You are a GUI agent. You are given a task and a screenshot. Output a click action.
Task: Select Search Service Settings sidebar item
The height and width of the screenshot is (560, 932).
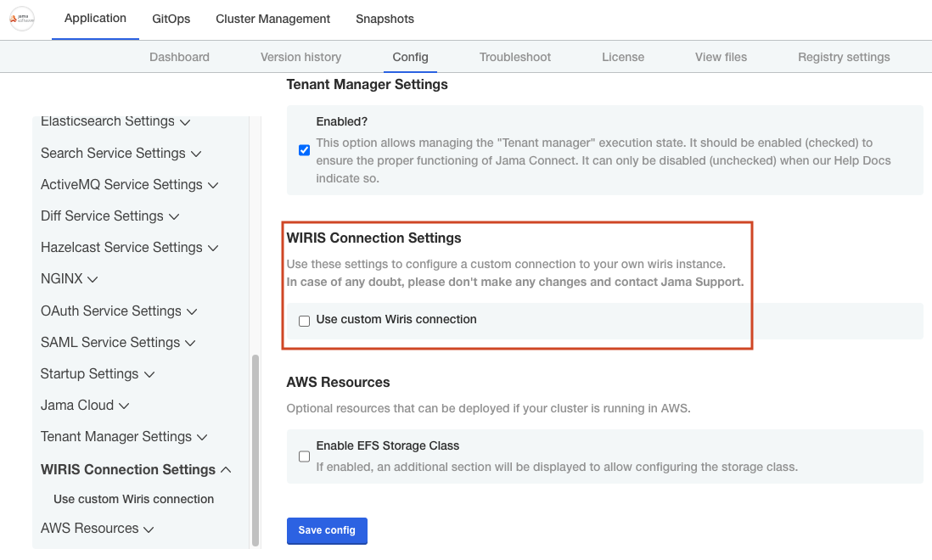pyautogui.click(x=113, y=154)
